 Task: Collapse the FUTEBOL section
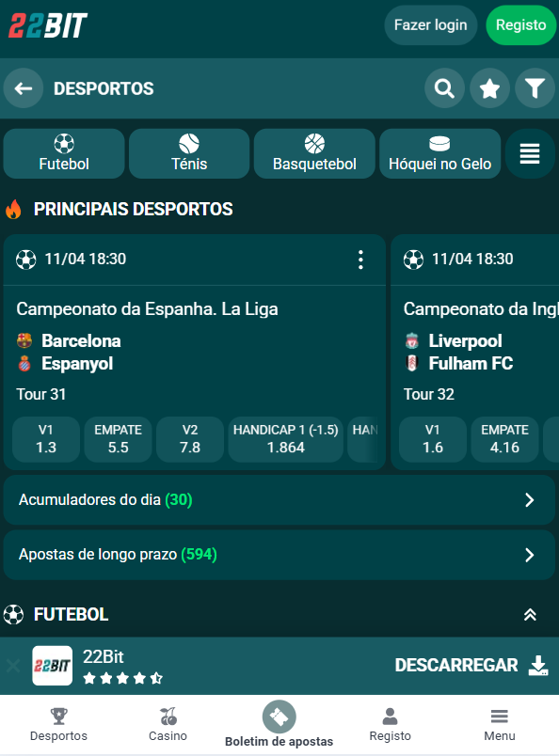pyautogui.click(x=530, y=613)
